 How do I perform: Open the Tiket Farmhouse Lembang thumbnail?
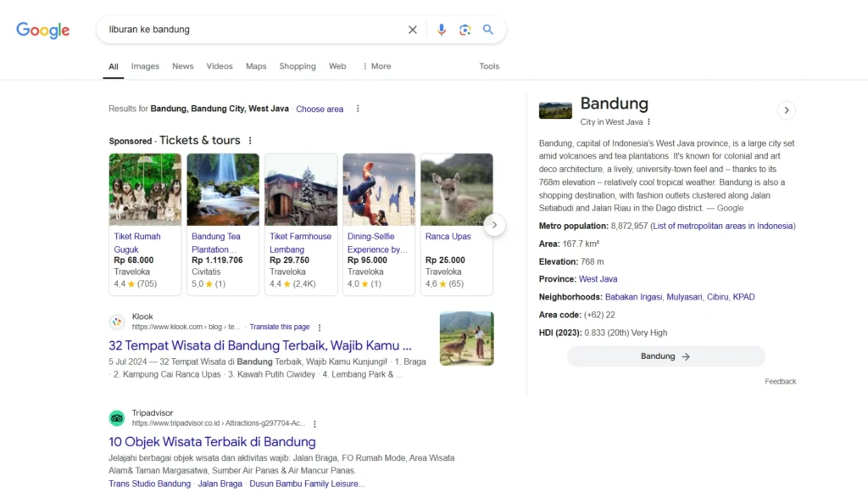[x=301, y=189]
